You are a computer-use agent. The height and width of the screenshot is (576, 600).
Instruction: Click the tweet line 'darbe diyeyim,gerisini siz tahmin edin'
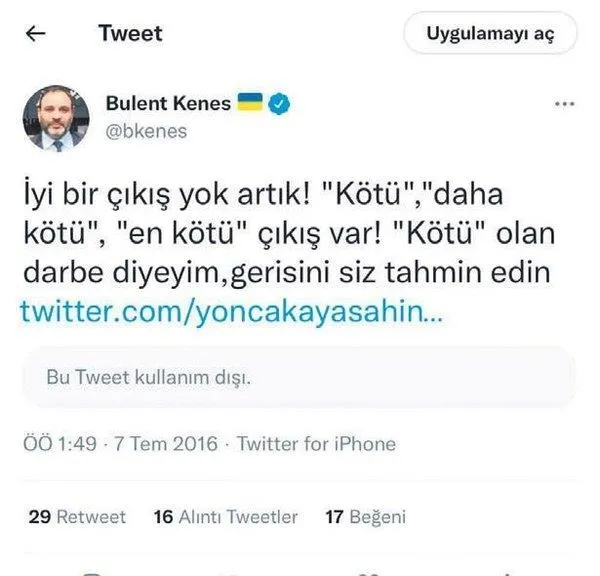(x=287, y=272)
